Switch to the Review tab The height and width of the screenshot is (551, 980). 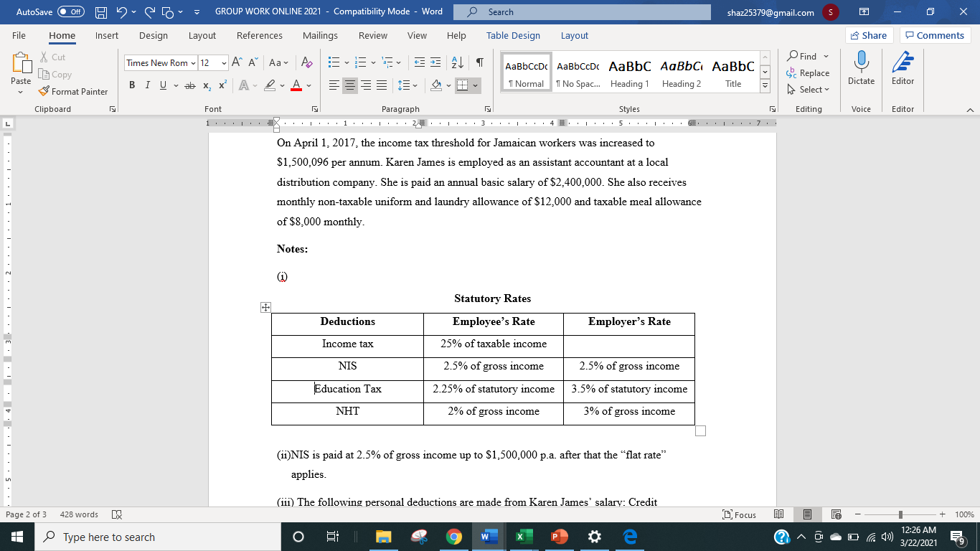click(x=373, y=35)
